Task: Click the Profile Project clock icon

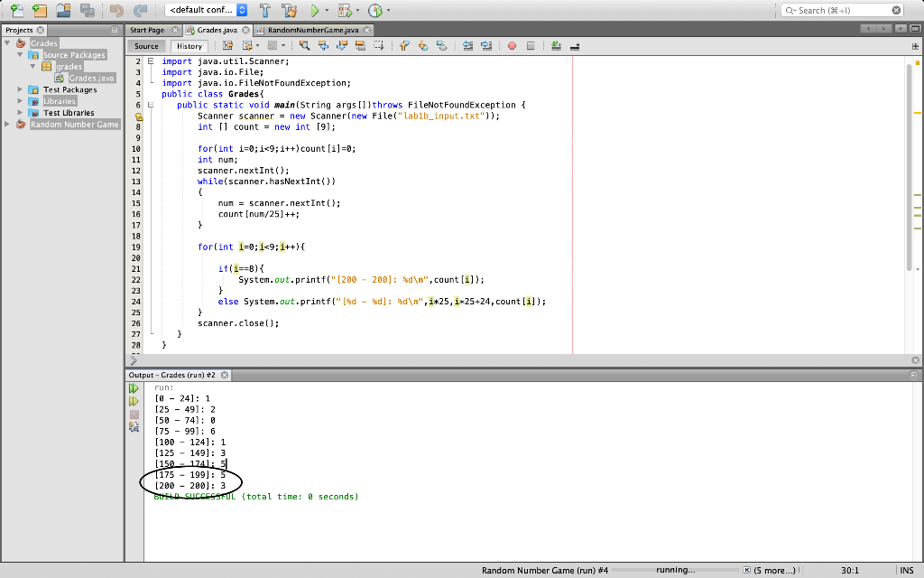Action: click(374, 10)
